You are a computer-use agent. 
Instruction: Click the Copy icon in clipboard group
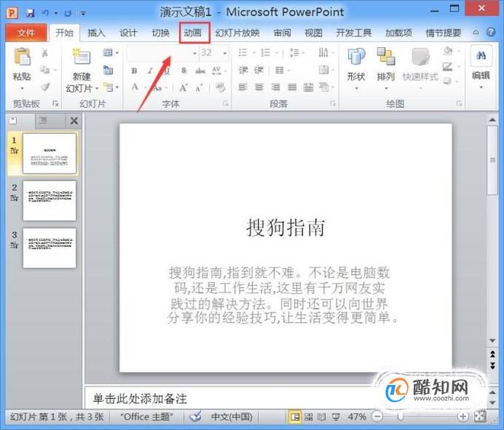pyautogui.click(x=44, y=69)
